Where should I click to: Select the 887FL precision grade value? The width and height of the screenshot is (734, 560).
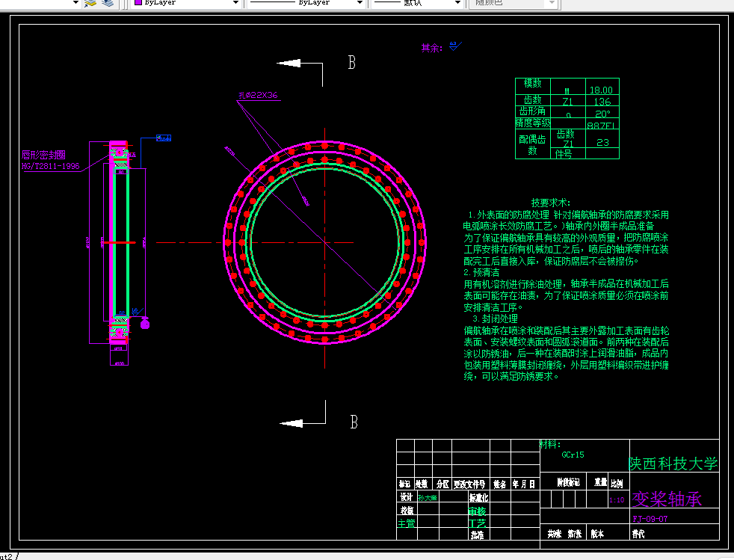[602, 126]
